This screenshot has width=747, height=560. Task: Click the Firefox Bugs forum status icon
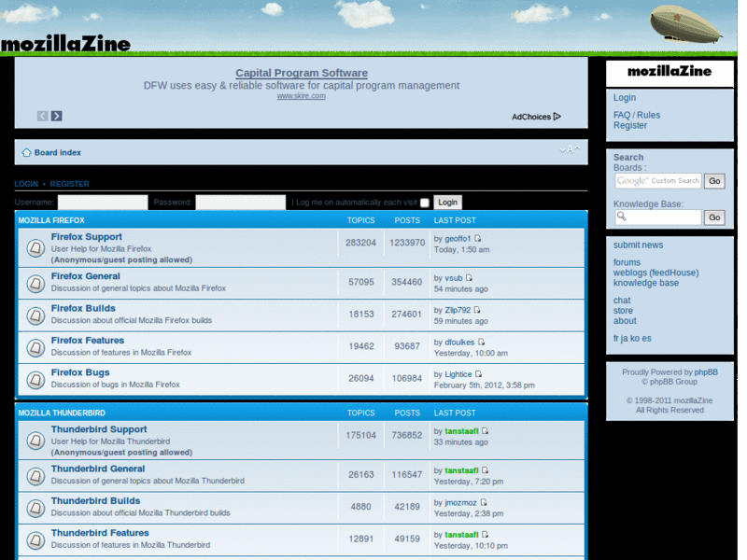pos(35,380)
